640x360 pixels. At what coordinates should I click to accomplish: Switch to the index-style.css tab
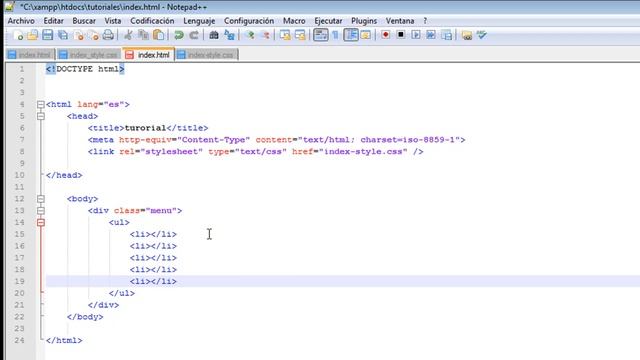[x=207, y=55]
